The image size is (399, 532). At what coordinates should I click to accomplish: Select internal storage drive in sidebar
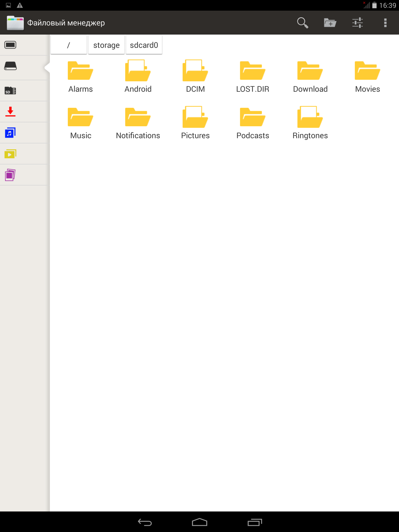10,66
